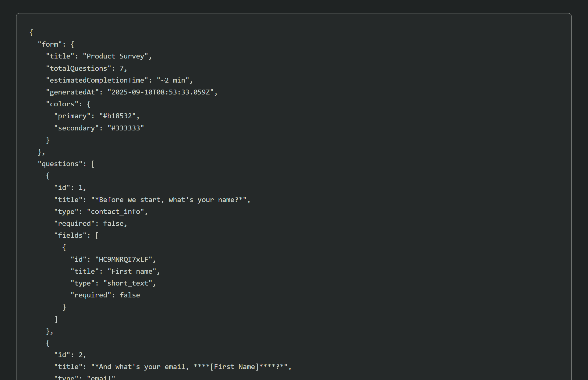Click the "questions" array key

pos(60,164)
